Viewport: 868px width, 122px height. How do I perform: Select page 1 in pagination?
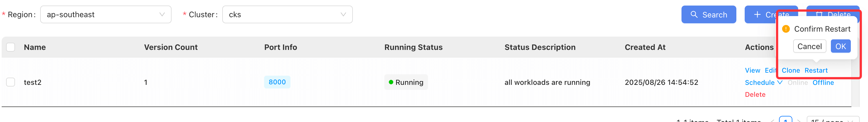point(785,119)
